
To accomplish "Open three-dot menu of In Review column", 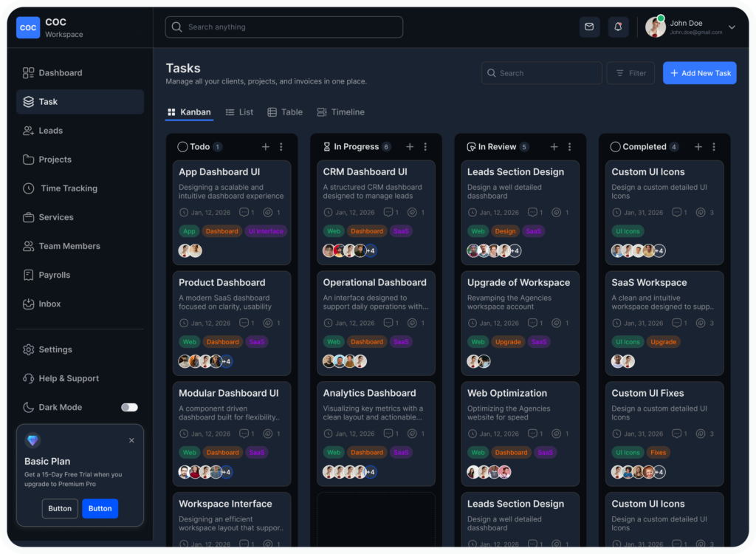I will tap(569, 147).
